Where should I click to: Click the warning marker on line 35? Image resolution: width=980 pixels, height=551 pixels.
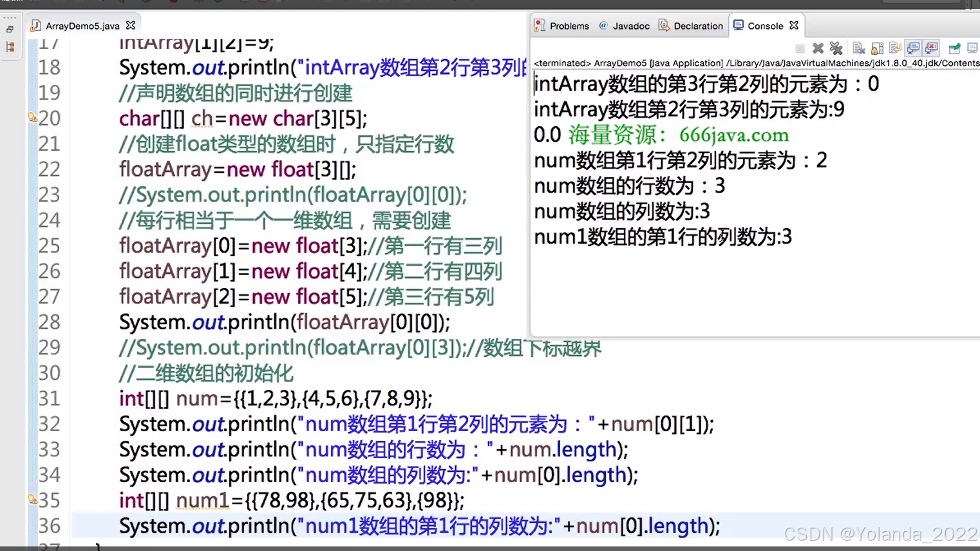click(32, 499)
